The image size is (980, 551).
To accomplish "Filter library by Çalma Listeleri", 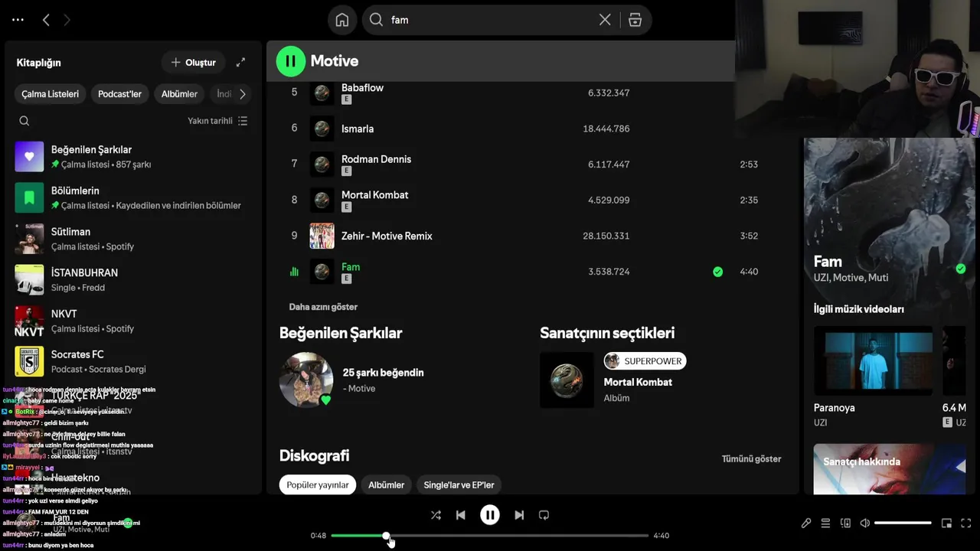I will pos(50,94).
